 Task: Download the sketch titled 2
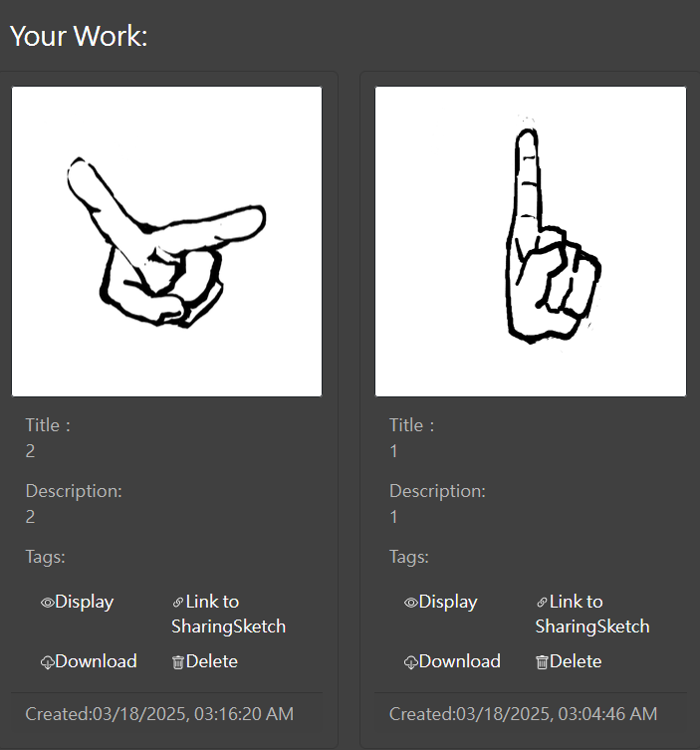[x=89, y=661]
